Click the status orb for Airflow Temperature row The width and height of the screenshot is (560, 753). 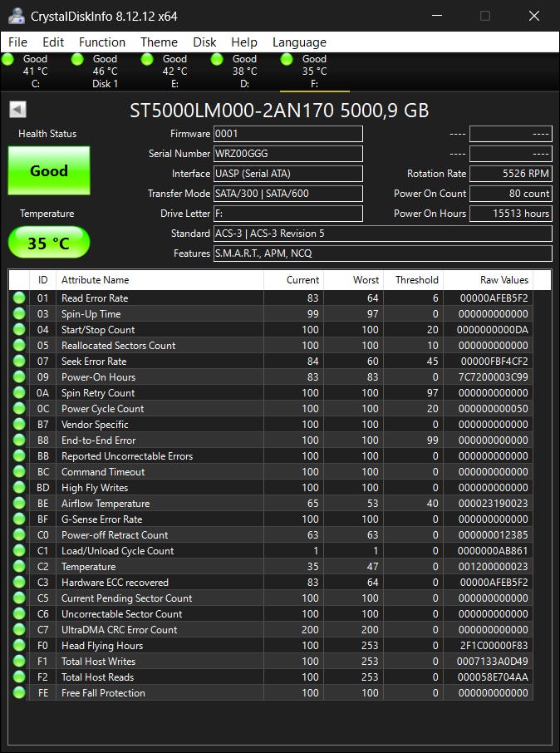coord(19,504)
